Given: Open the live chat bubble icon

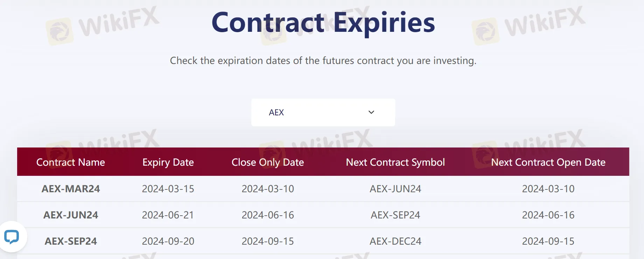Looking at the screenshot, I should [x=12, y=237].
